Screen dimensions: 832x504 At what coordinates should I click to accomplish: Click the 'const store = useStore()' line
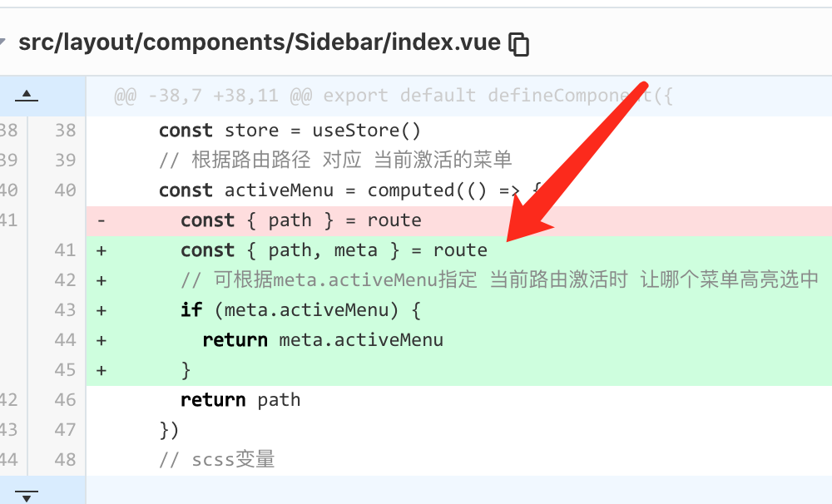tap(290, 131)
